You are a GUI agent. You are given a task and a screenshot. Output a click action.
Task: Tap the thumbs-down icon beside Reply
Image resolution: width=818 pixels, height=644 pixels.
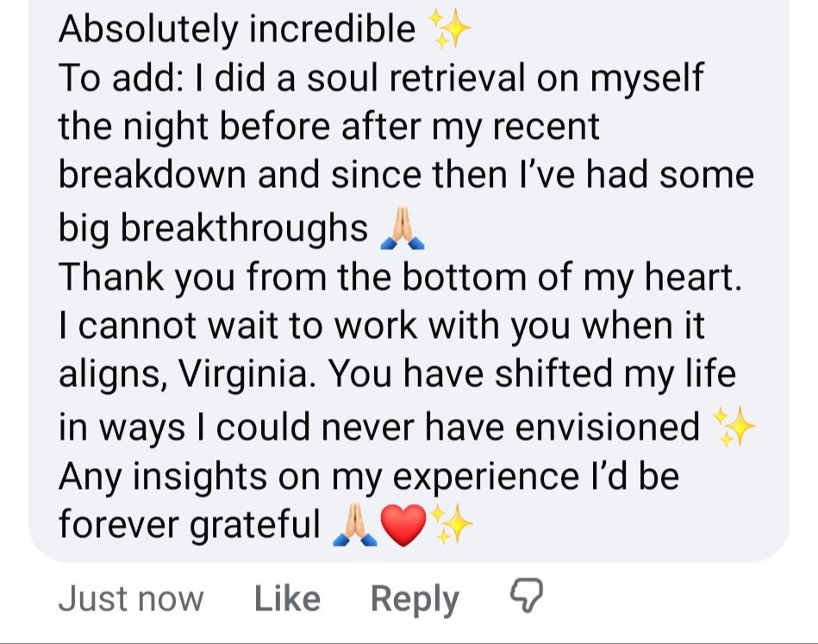click(x=525, y=595)
